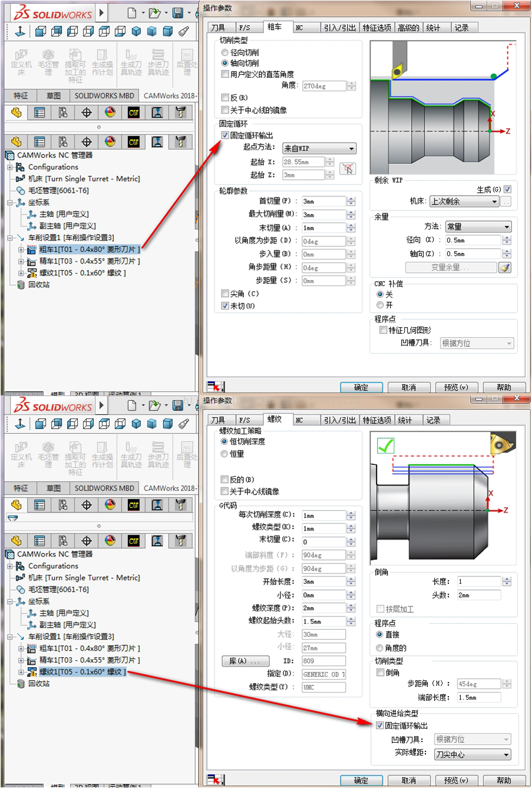Click 取消 button in the 螺纹 dialog
The image size is (532, 788).
[408, 780]
